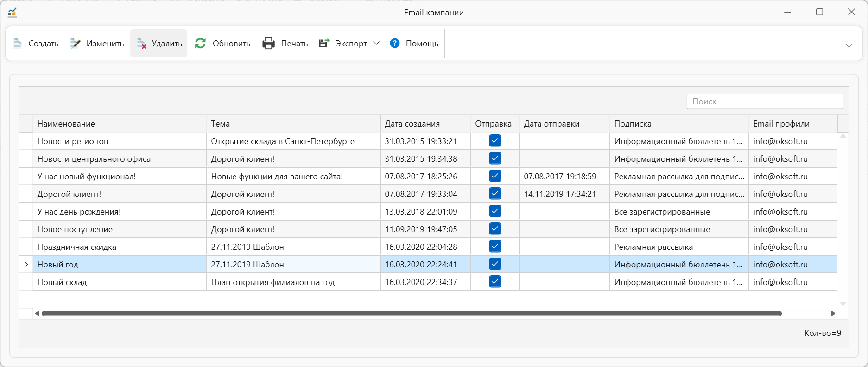Focus the Поиск search field
This screenshot has width=868, height=367.
pos(765,101)
